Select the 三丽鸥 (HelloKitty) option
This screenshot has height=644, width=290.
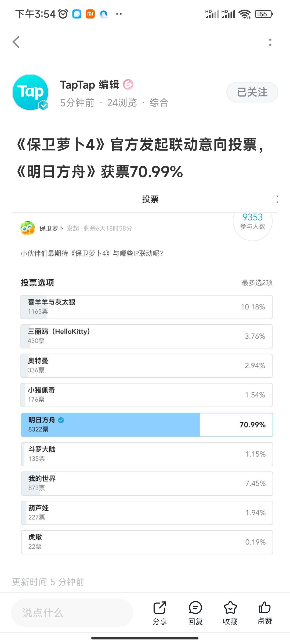click(x=147, y=336)
